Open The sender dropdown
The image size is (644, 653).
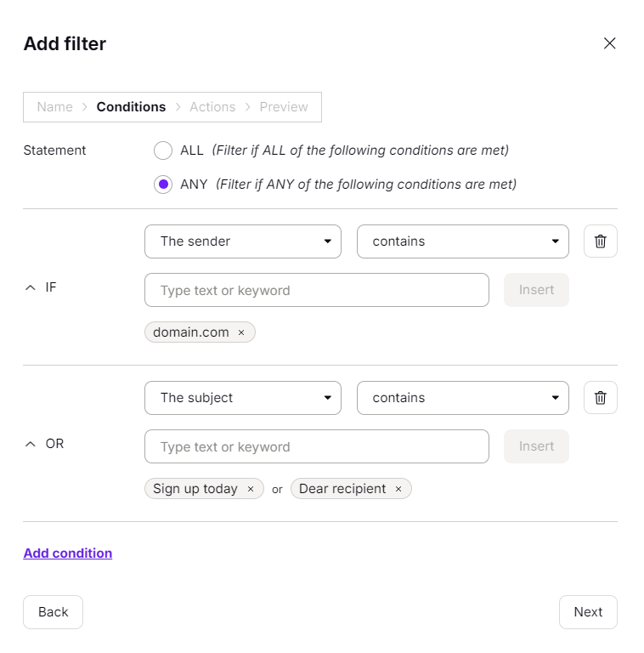pos(243,241)
